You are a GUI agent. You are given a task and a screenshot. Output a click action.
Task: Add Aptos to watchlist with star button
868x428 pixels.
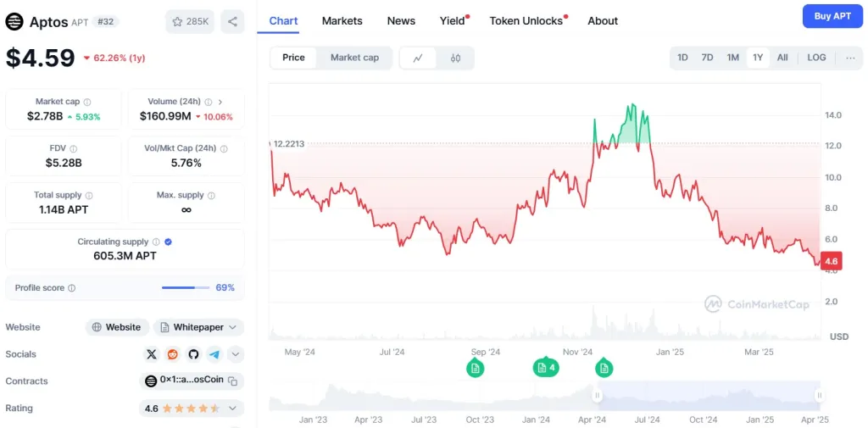coord(191,21)
